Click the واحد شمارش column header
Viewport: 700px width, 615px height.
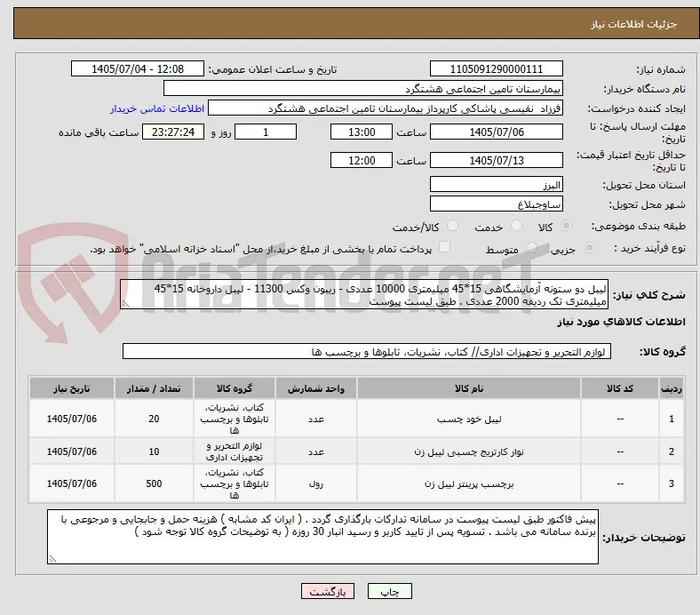315,388
